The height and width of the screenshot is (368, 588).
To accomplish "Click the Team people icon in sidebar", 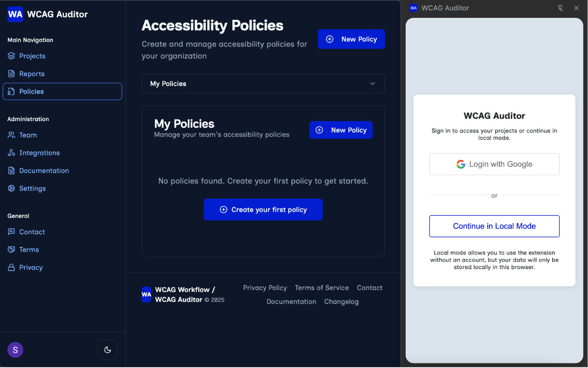I will point(11,135).
